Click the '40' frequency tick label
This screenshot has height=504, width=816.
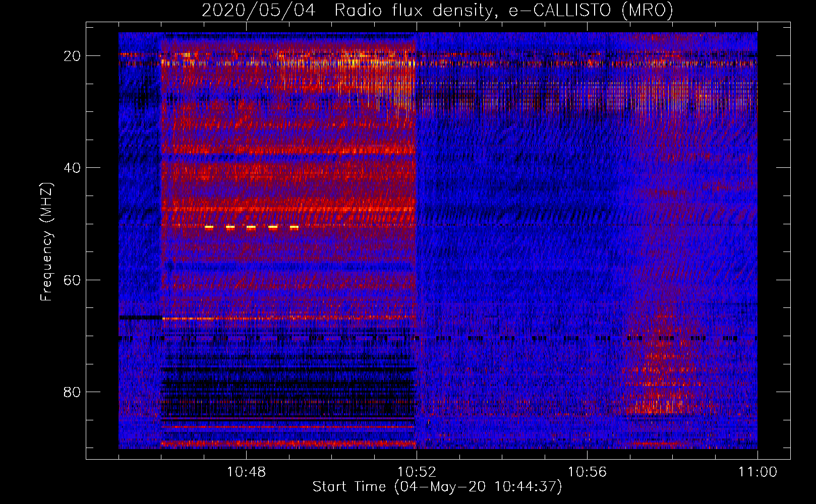(x=73, y=167)
